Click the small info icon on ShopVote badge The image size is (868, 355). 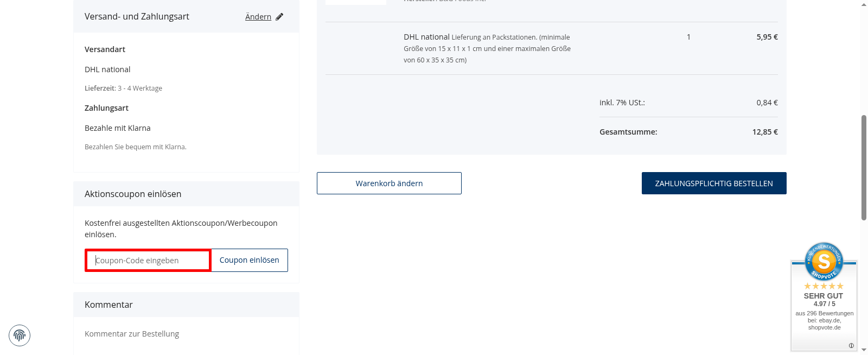(851, 346)
